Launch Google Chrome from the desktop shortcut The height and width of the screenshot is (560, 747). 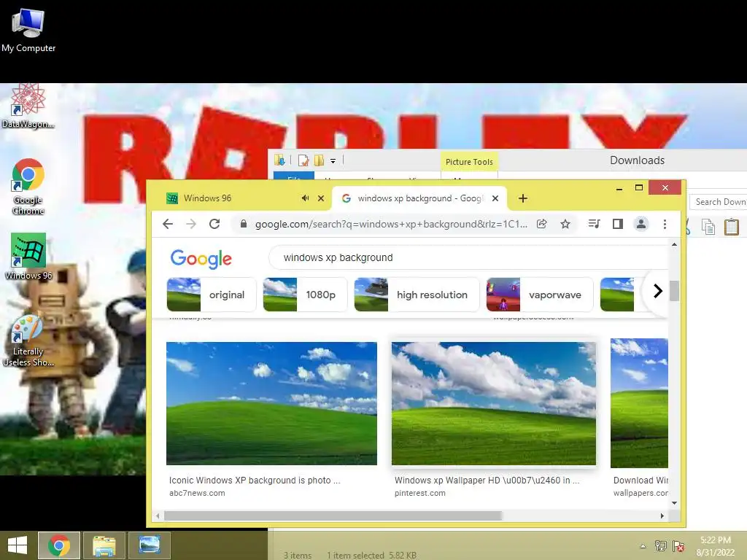[28, 187]
